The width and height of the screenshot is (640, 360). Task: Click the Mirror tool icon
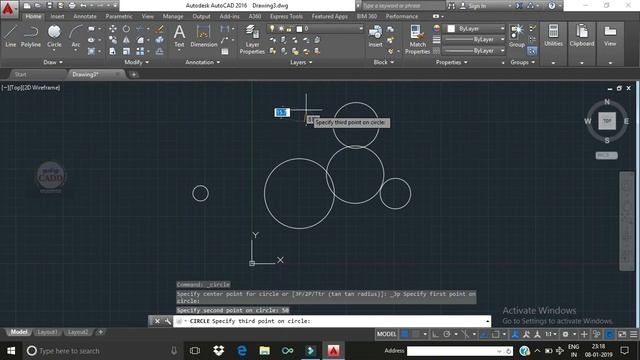pos(127,40)
